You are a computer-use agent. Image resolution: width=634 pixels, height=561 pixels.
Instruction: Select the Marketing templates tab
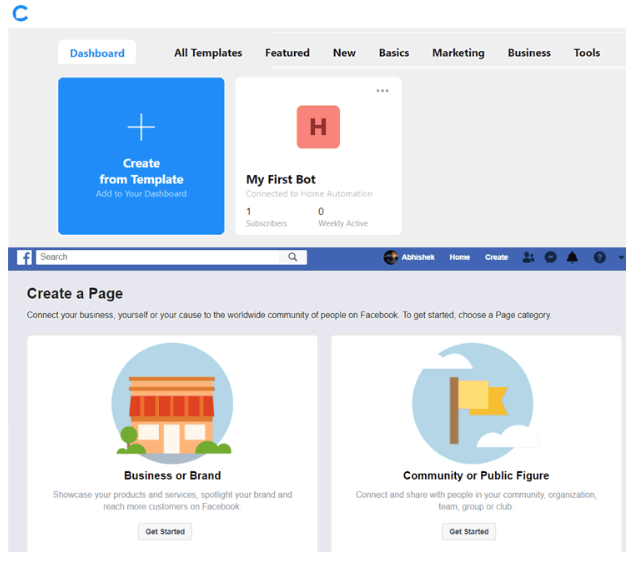point(458,53)
